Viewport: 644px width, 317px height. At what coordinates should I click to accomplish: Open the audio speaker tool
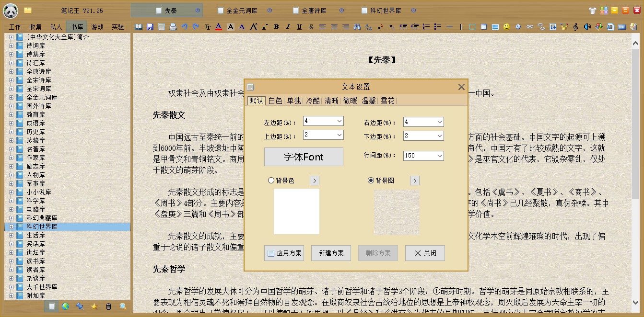(587, 27)
